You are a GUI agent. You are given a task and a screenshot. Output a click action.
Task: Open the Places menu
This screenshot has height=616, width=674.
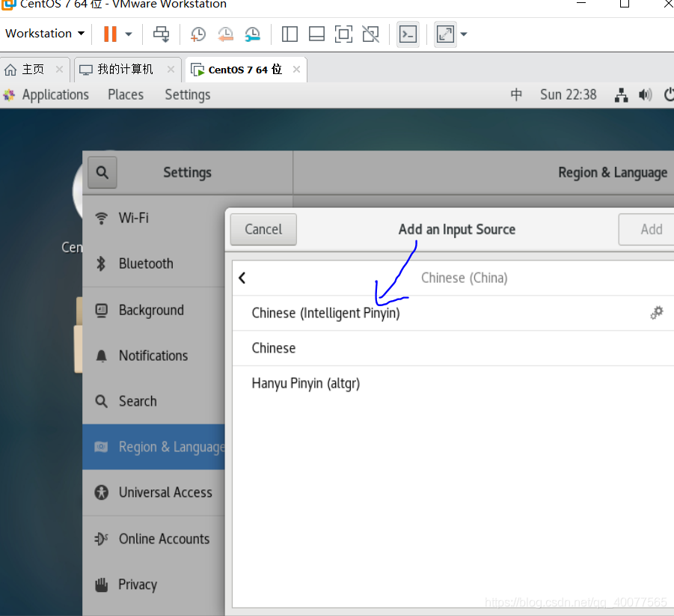click(126, 94)
